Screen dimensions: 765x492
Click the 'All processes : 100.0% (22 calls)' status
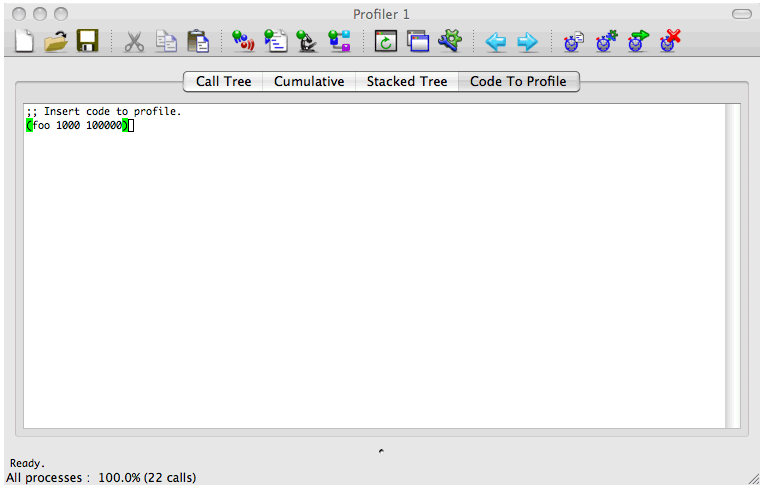101,477
